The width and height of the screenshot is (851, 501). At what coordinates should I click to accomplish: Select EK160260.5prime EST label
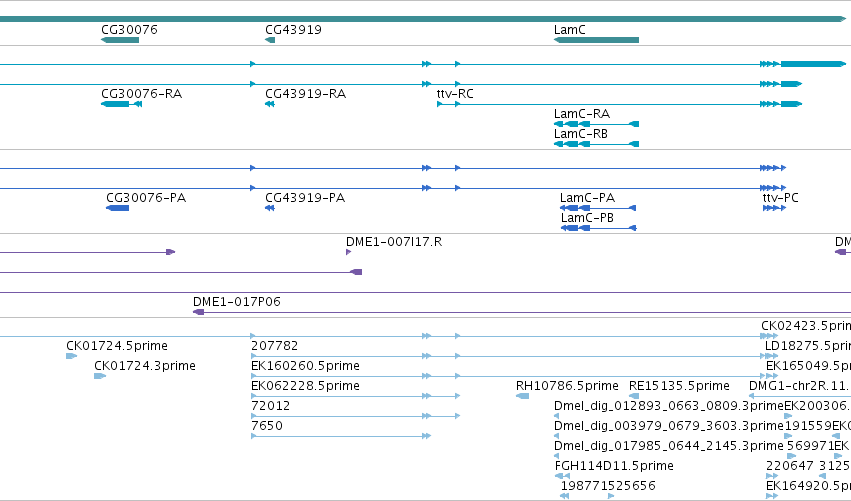click(305, 365)
